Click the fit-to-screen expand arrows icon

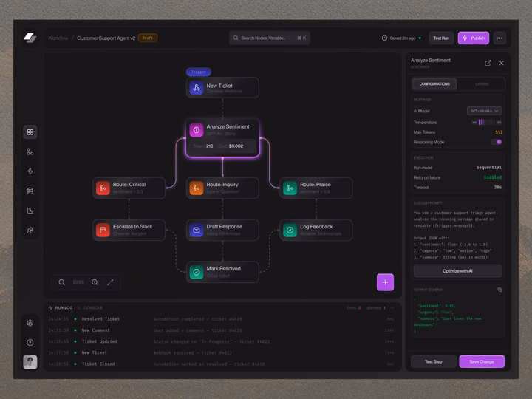pyautogui.click(x=110, y=282)
